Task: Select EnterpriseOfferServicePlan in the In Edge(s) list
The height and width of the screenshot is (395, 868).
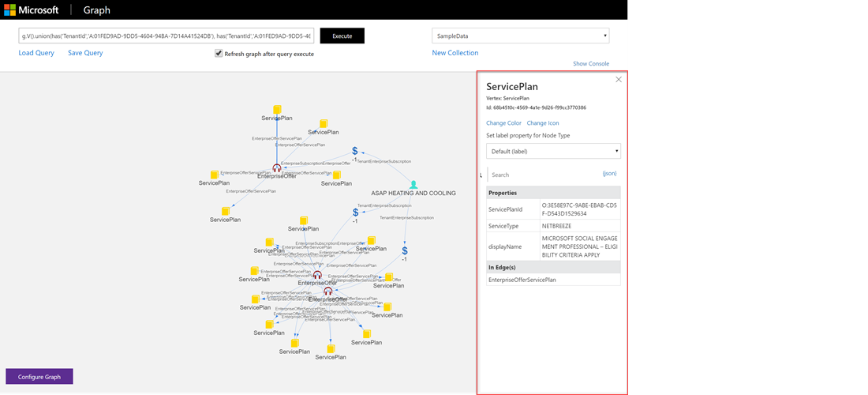Action: [554, 280]
